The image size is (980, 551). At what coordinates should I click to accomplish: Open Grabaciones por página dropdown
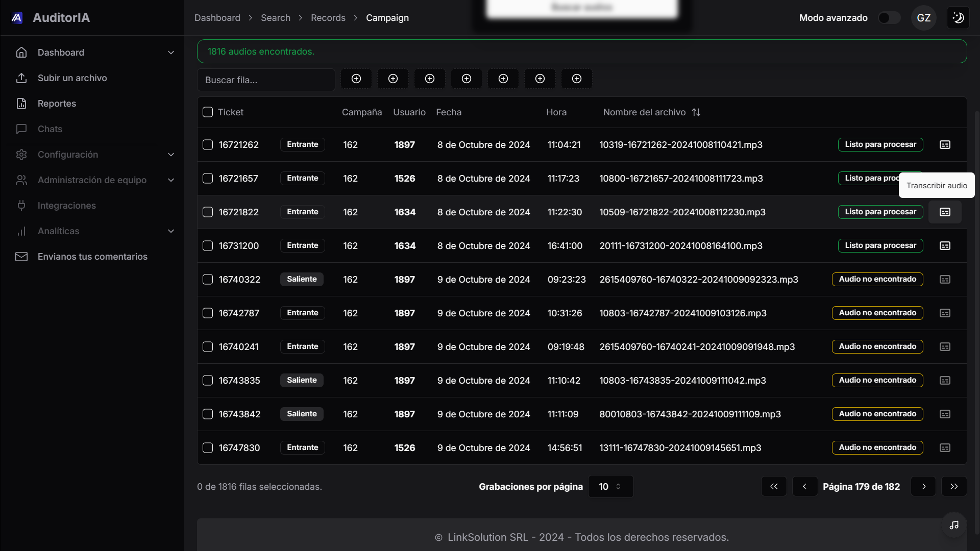(610, 487)
